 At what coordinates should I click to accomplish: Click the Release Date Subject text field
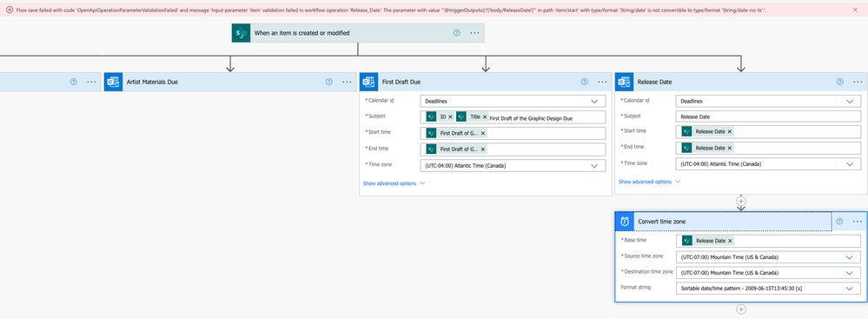pyautogui.click(x=768, y=116)
